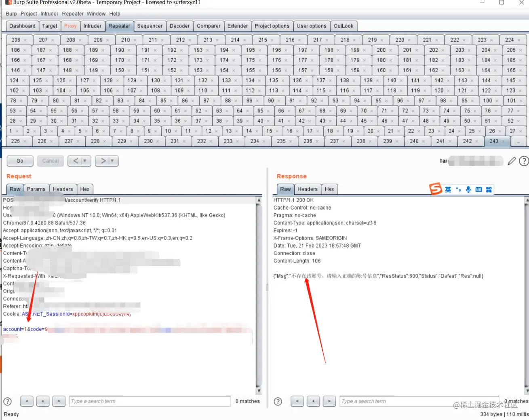Open the Project options tab
Image resolution: width=529 pixels, height=420 pixels.
click(272, 26)
